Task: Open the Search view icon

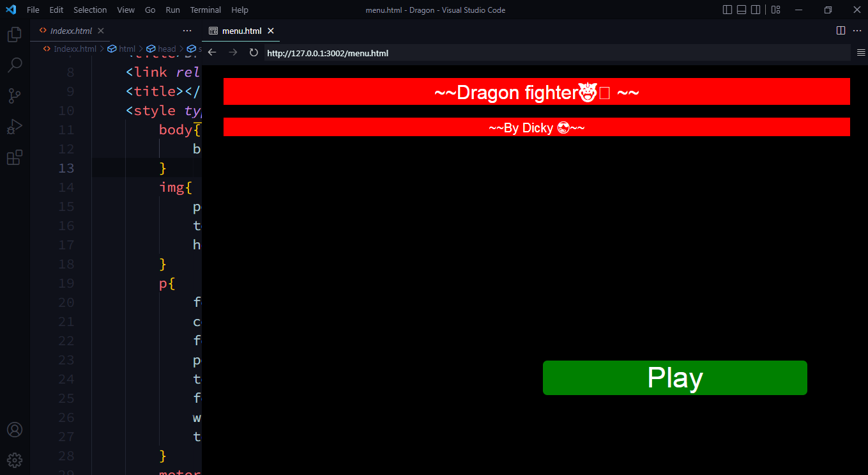Action: click(15, 65)
